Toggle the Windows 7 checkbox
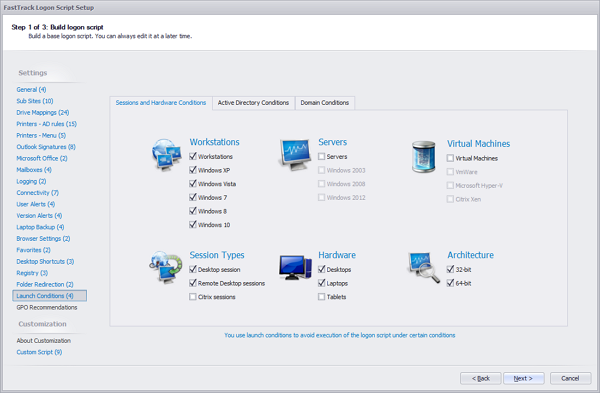This screenshot has width=600, height=393. [193, 197]
